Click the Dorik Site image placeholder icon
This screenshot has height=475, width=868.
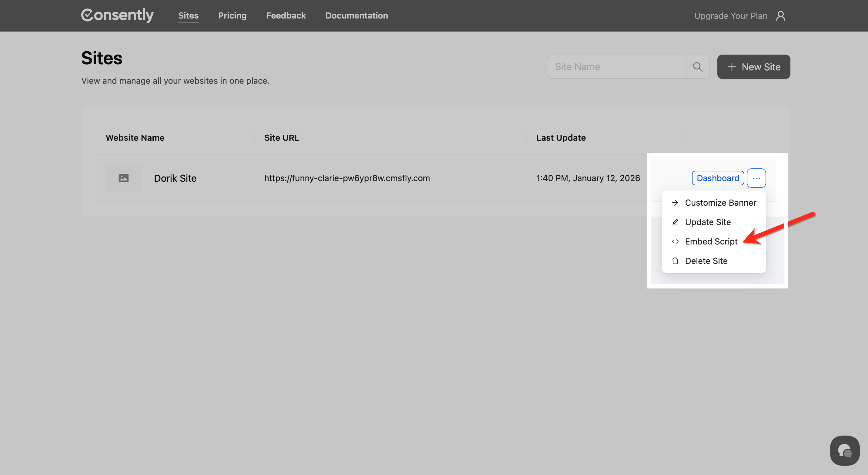click(x=124, y=178)
